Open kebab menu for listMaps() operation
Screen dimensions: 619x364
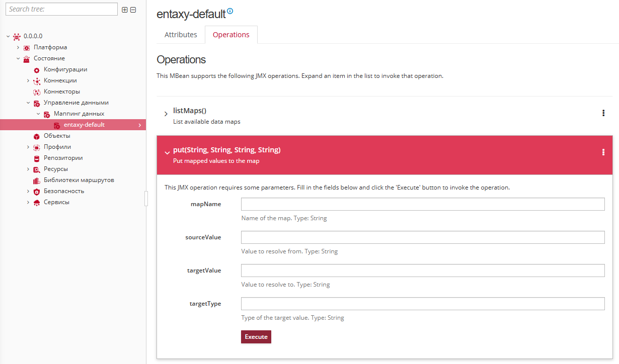coord(603,113)
